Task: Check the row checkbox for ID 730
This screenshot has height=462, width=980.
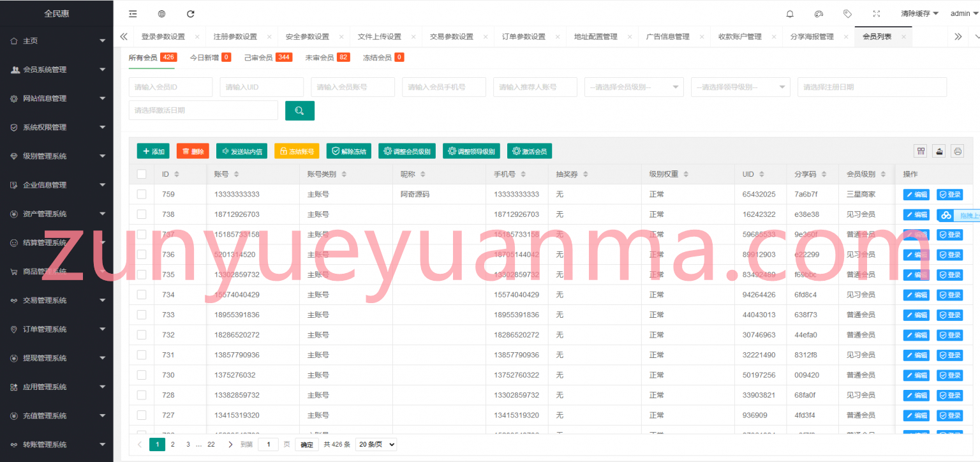Action: pyautogui.click(x=142, y=375)
